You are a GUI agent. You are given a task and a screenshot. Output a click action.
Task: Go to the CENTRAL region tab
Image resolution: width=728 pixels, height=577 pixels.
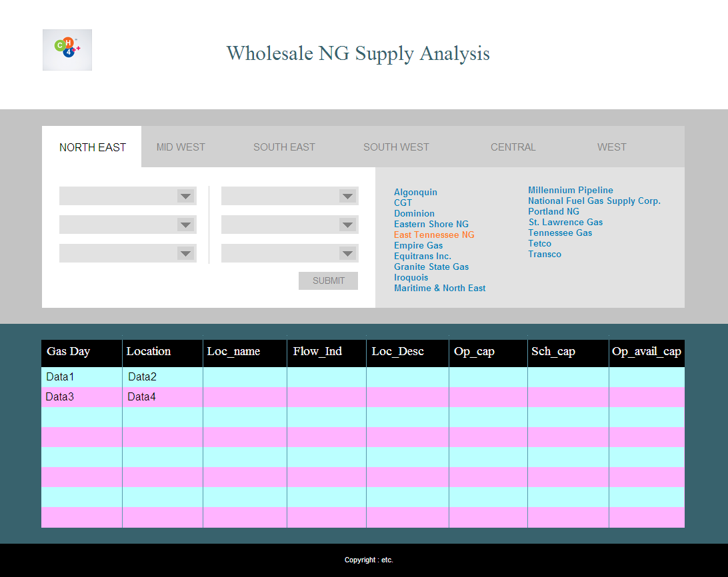coord(513,147)
